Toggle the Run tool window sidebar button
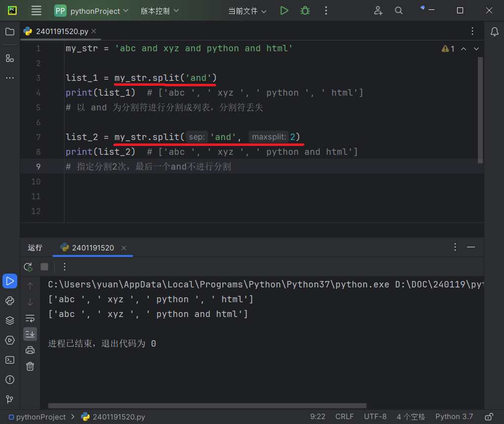Screen dimensions: 504x424 pos(10,282)
